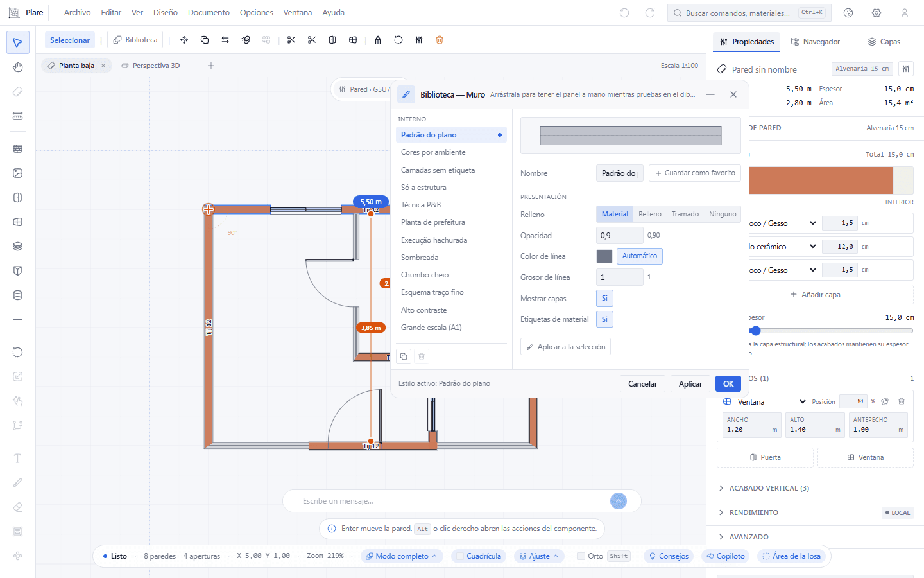Screen dimensions: 924x578
Task: Click the trash delete icon in top toolbar
Action: click(x=440, y=40)
